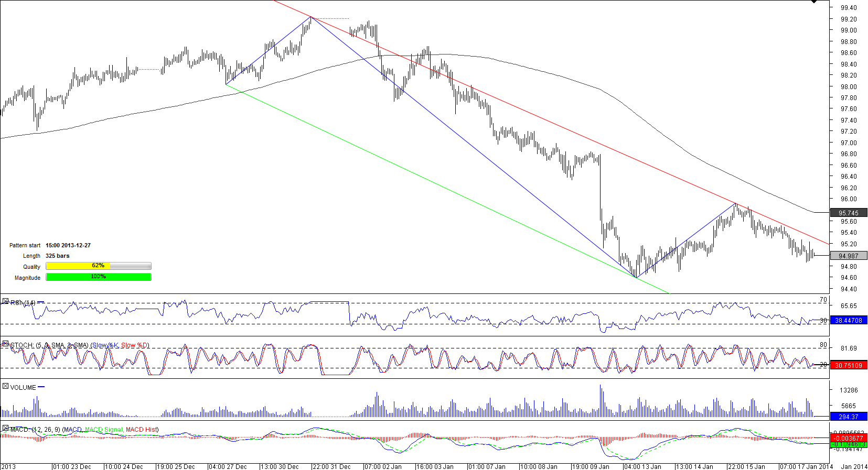This screenshot has height=470, width=868.
Task: Select the MACD Hist legend label
Action: pos(142,430)
